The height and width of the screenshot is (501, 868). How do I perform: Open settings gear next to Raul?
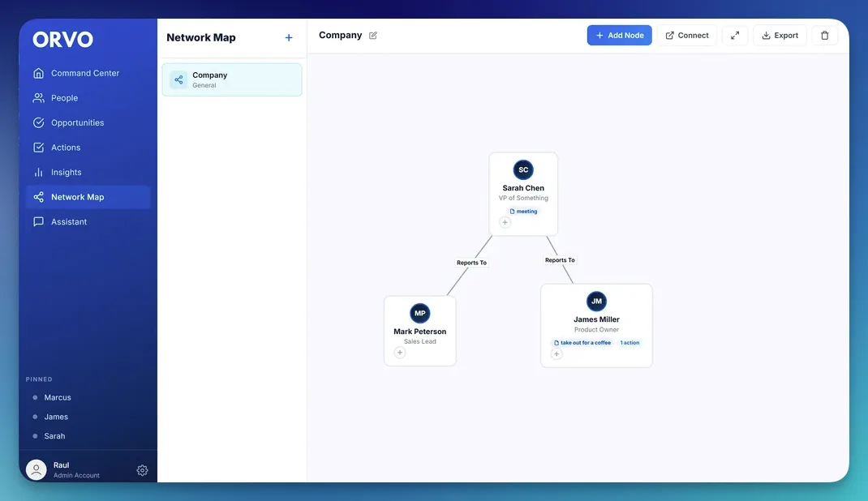142,470
